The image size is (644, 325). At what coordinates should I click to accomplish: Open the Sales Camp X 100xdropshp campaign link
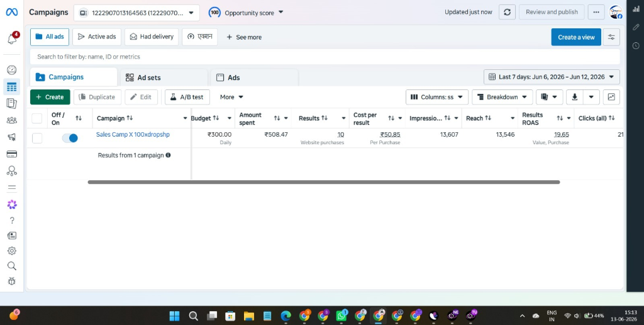tap(133, 135)
